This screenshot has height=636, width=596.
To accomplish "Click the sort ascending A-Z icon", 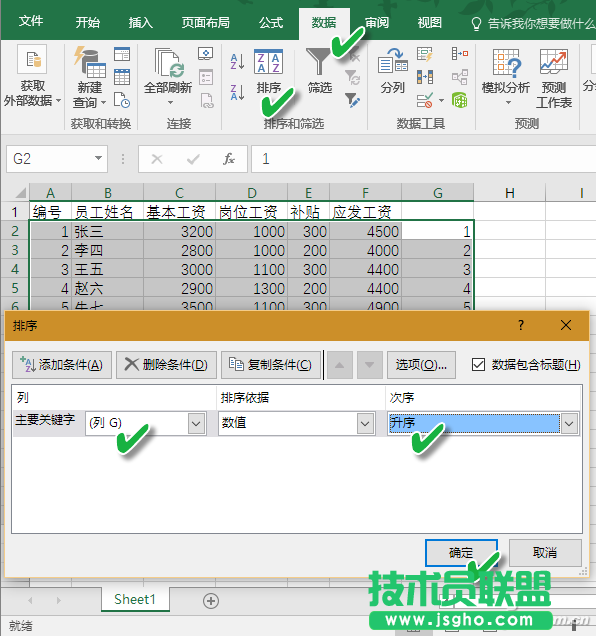I will click(237, 62).
